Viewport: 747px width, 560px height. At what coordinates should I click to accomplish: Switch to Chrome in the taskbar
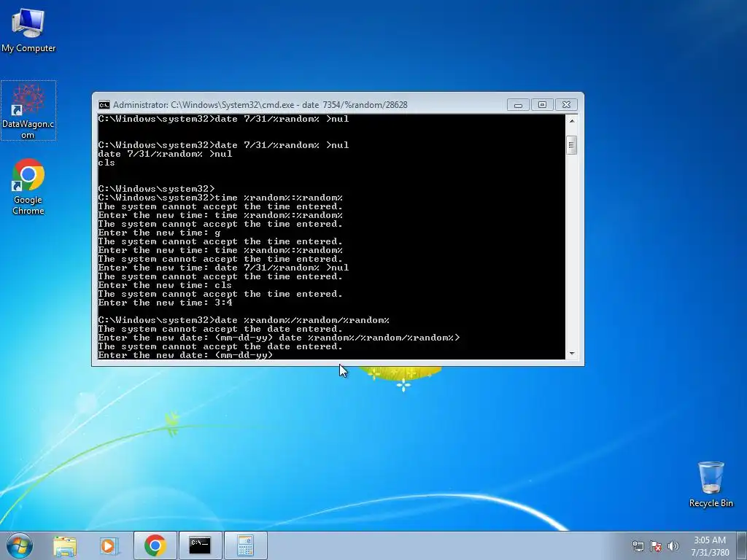[x=155, y=545]
